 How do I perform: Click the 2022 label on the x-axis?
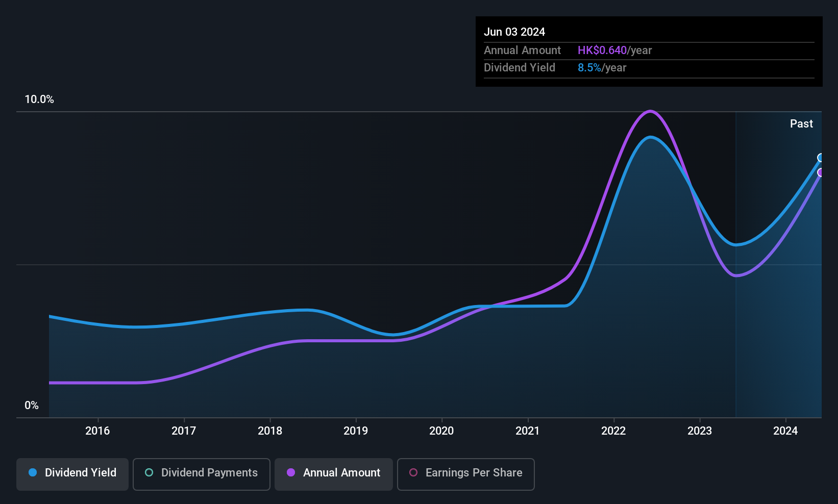[x=613, y=431]
